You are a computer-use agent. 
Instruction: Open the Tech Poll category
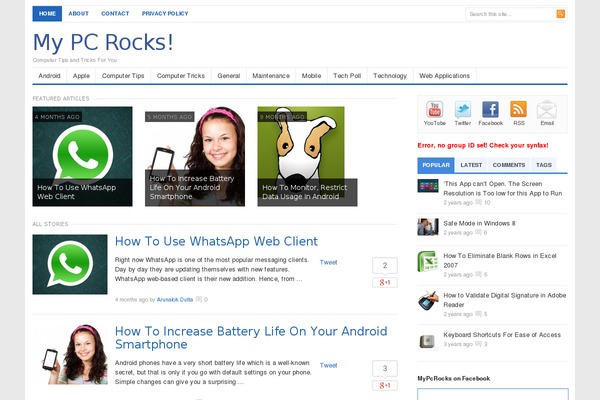click(x=347, y=76)
